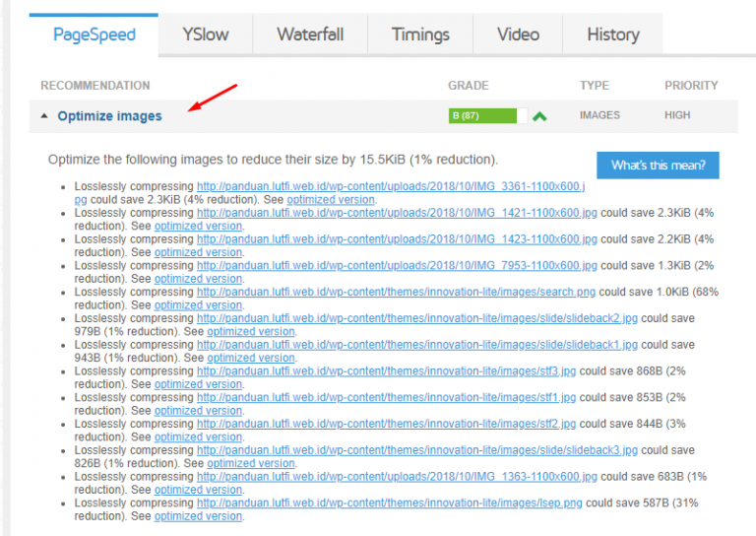Open optimized version for IMG_7953 image
Image resolution: width=756 pixels, height=536 pixels.
[x=198, y=279]
